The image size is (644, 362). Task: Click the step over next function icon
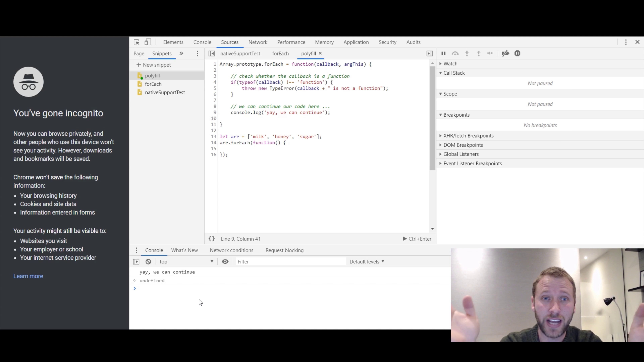pyautogui.click(x=455, y=53)
